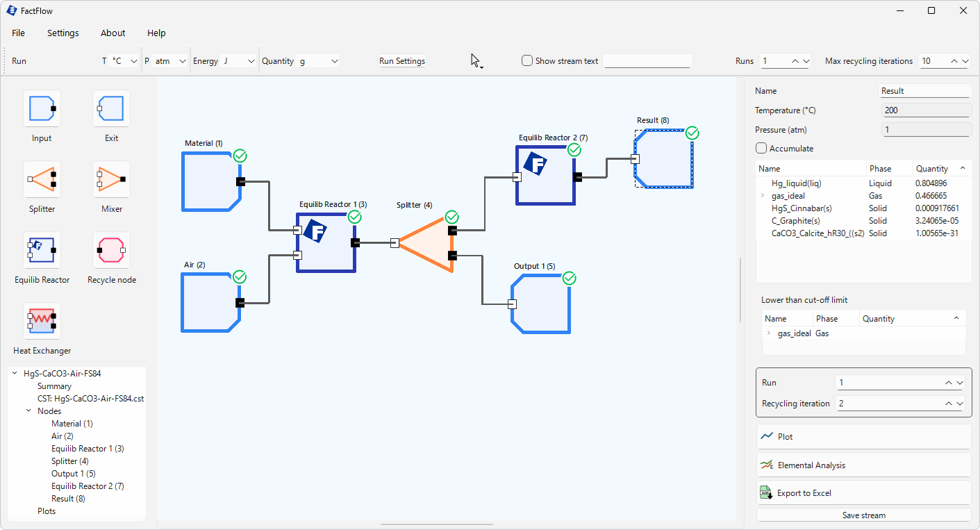
Task: Select the Equilib Reactor palette icon
Action: coord(42,251)
